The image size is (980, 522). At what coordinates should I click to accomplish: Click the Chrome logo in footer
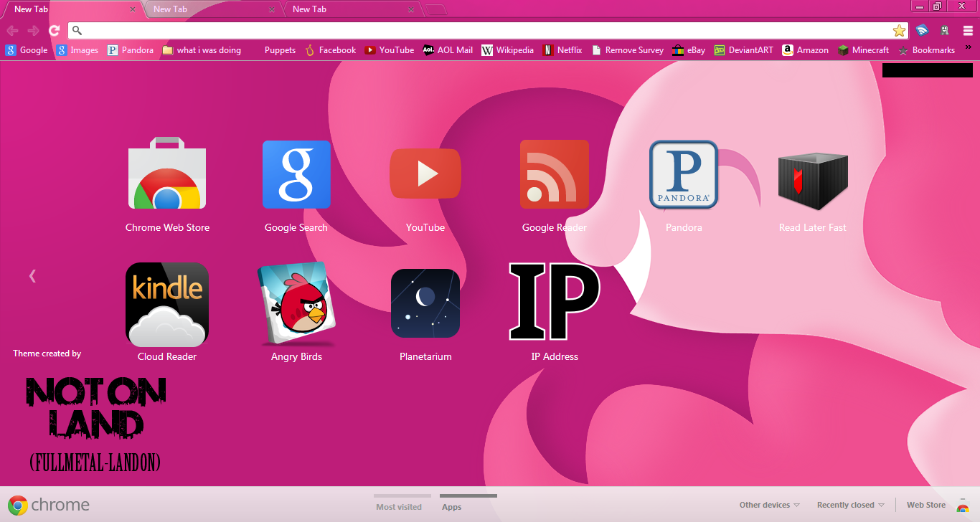(x=49, y=505)
